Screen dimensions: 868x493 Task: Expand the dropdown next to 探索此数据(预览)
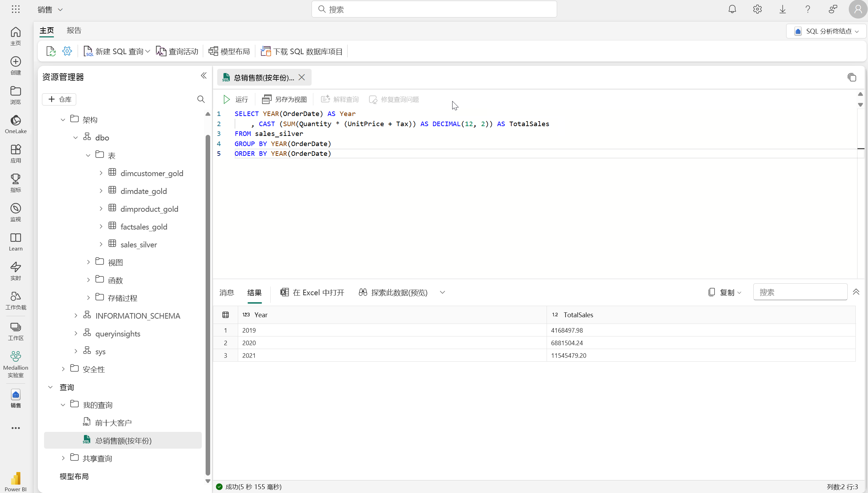tap(442, 292)
